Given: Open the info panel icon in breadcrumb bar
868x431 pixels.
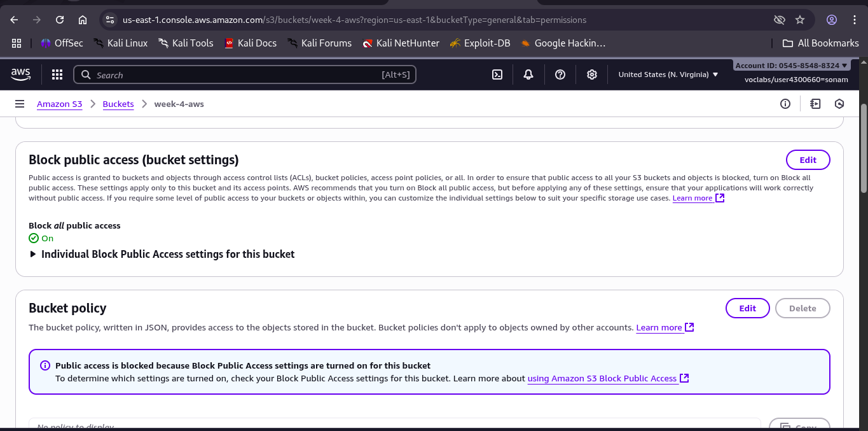Looking at the screenshot, I should (785, 104).
